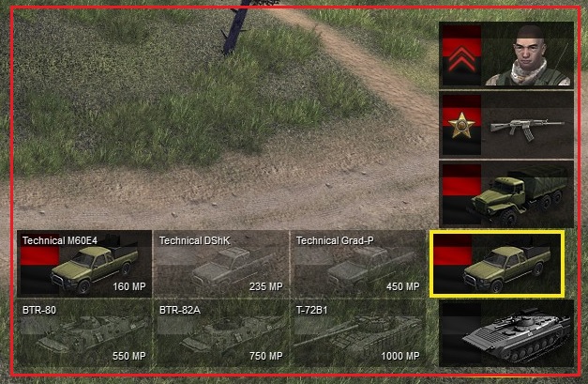This screenshot has width=588, height=384.
Task: Open the green cargo truck category
Action: (x=506, y=194)
